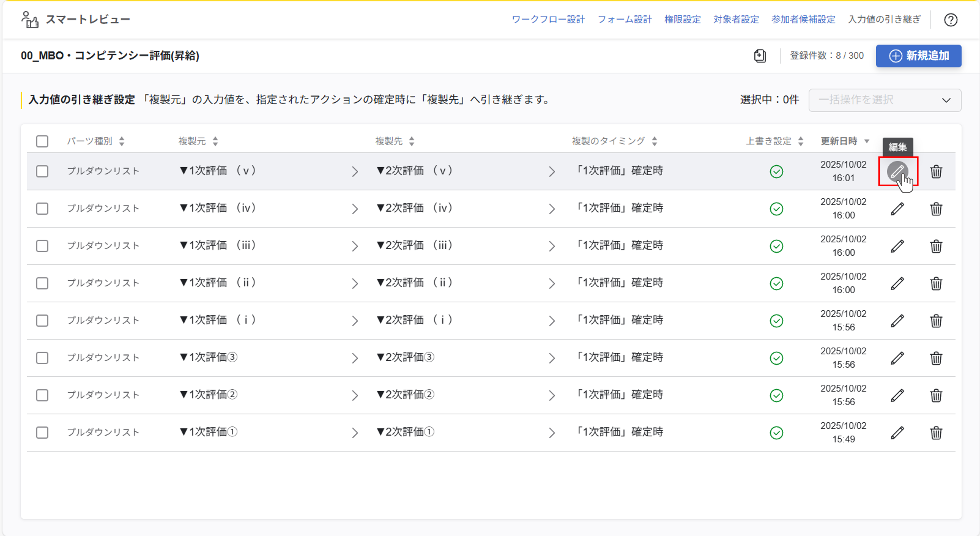Click trash icon for 1次評価① row
Screen dimensions: 980x536
click(936, 432)
